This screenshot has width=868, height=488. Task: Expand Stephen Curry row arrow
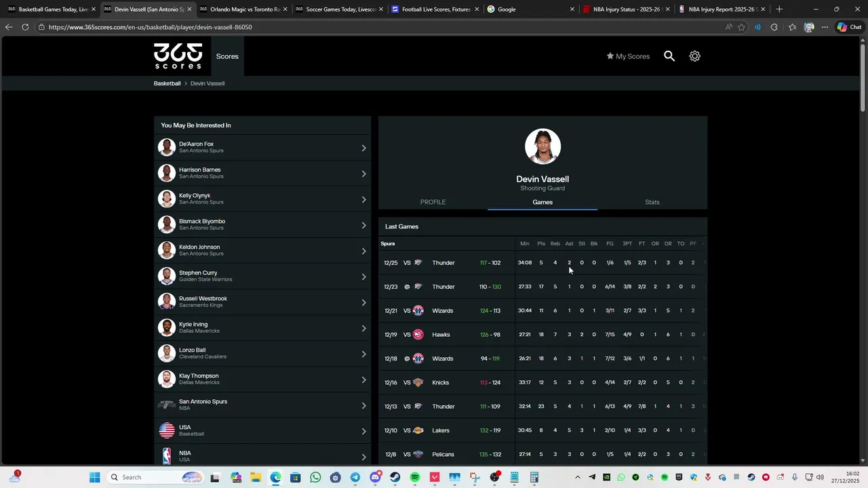[363, 277]
